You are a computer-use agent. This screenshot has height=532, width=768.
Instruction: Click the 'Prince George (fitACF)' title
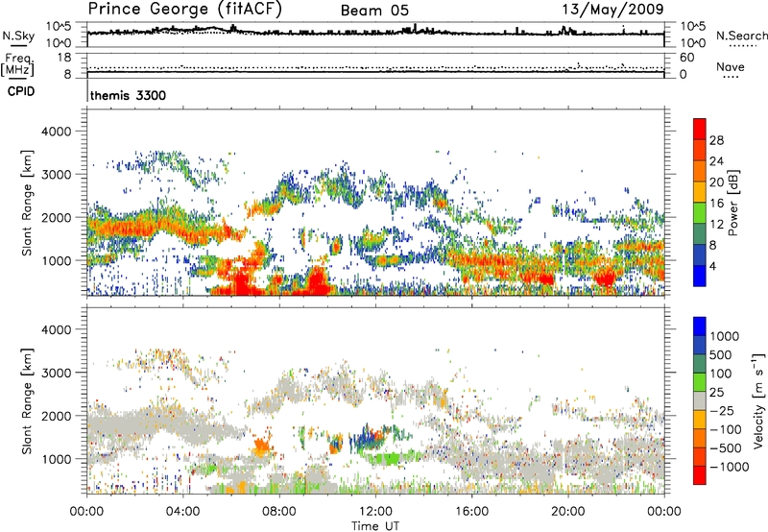click(x=185, y=10)
